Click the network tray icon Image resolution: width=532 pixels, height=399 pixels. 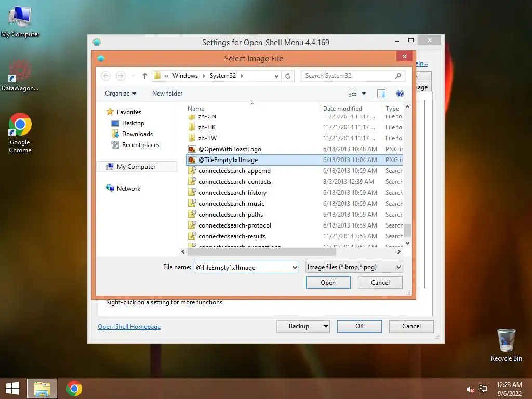[483, 389]
